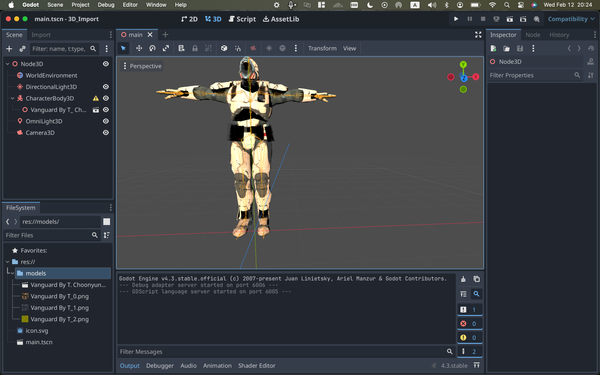Screen dimensions: 600x375
Task: Toggle visibility of error messages in Output
Action: 470,323
